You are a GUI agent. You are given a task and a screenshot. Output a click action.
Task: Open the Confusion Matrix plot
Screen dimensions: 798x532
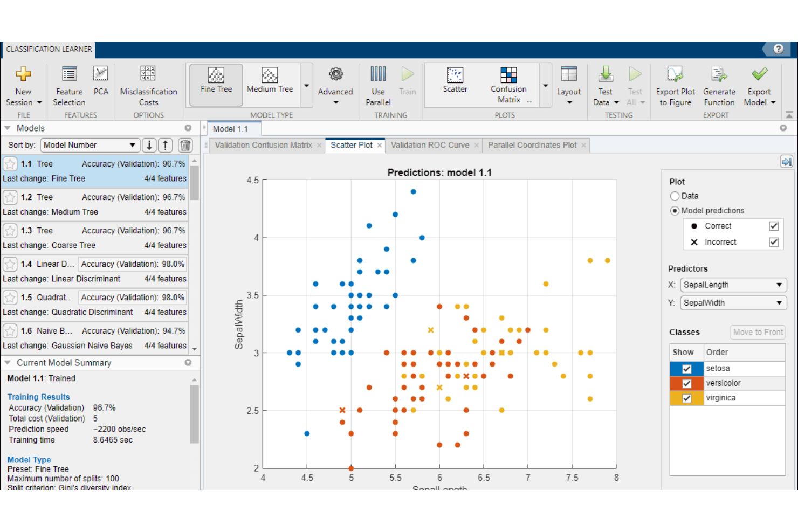(x=508, y=84)
